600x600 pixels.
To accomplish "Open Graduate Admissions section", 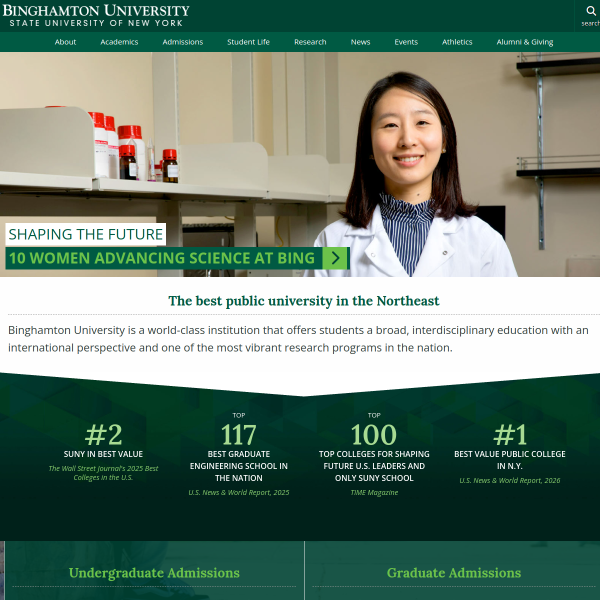I will (x=453, y=573).
